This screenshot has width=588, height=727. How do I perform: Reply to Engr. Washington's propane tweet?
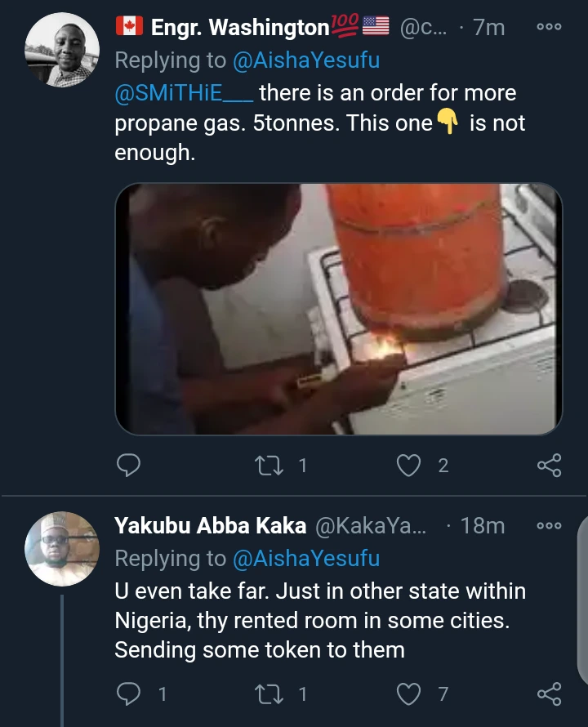click(x=128, y=466)
